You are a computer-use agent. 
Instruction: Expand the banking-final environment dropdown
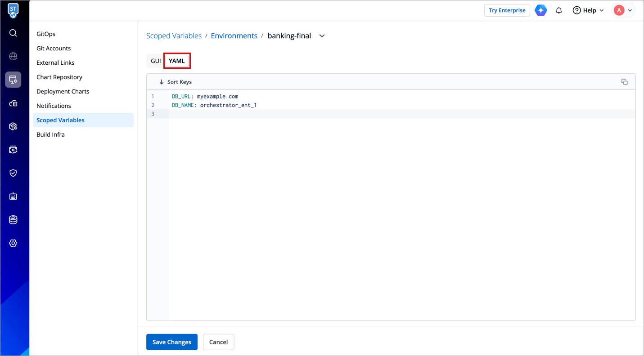[x=322, y=36]
